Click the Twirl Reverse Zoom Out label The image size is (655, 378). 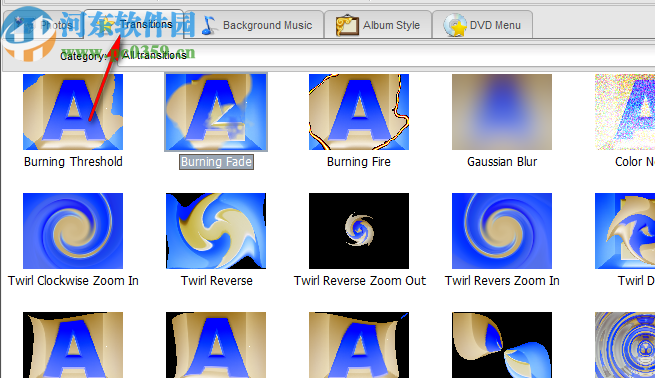tap(360, 281)
